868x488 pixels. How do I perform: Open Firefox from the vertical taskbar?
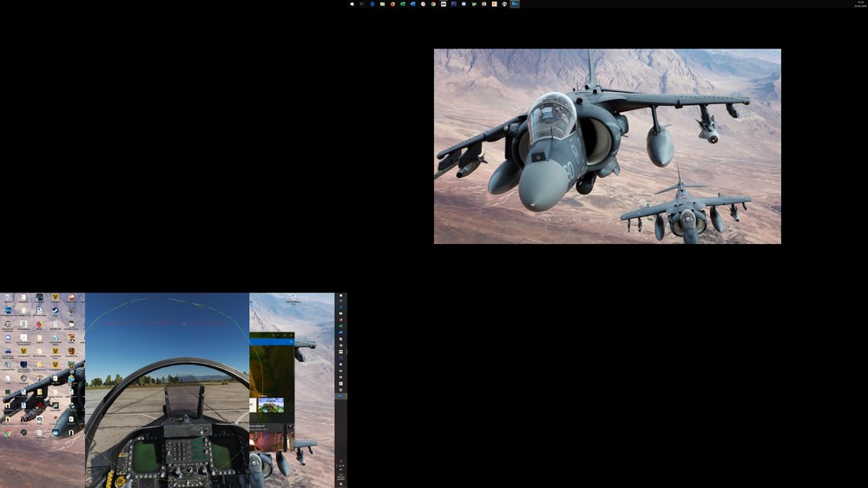(x=341, y=320)
